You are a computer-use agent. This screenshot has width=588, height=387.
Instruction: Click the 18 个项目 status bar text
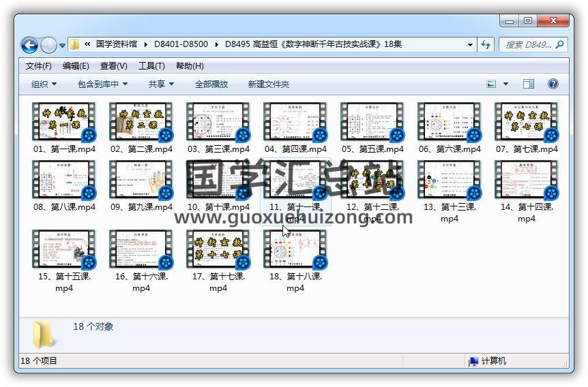(x=39, y=361)
